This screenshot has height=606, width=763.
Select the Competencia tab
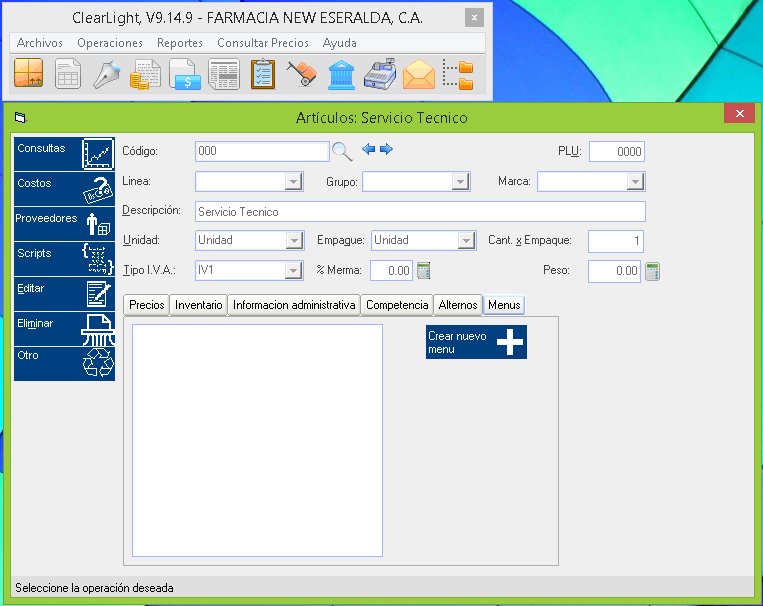[397, 305]
